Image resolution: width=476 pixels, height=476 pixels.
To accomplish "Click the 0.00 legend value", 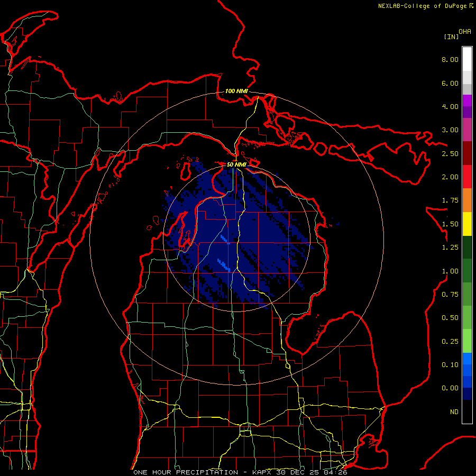I will (x=450, y=388).
